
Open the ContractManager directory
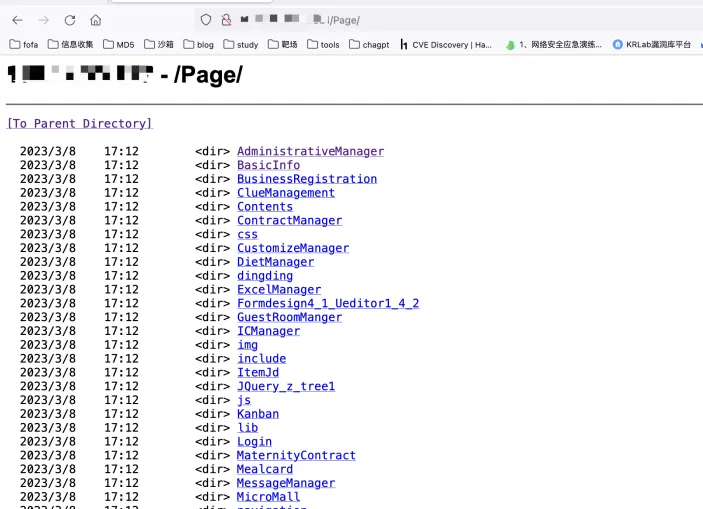[289, 221]
